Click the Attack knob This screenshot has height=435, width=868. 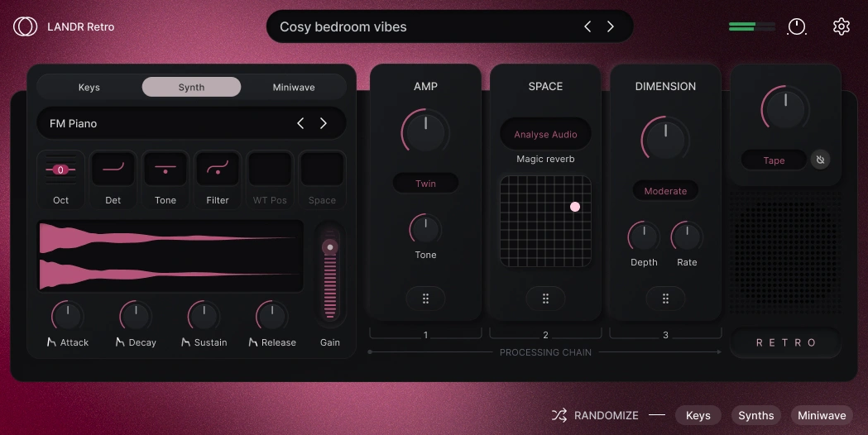coord(68,317)
